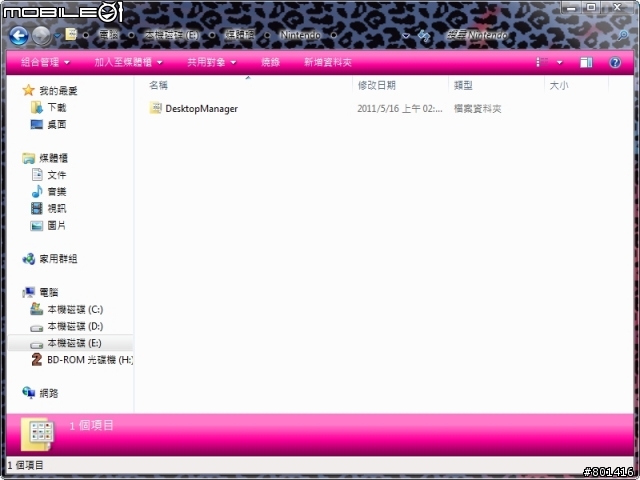The image size is (640, 480).
Task: Click the 文件 document icon
Action: [x=37, y=175]
